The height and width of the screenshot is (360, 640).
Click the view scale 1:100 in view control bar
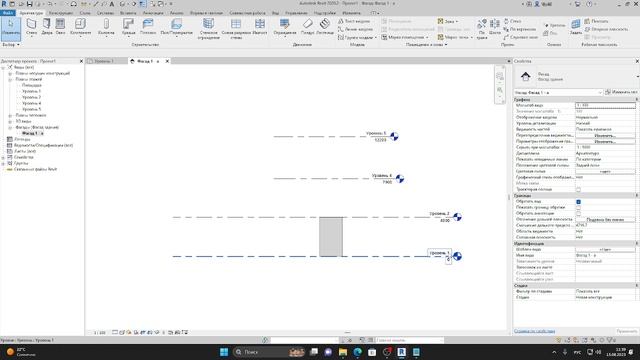[x=99, y=333]
